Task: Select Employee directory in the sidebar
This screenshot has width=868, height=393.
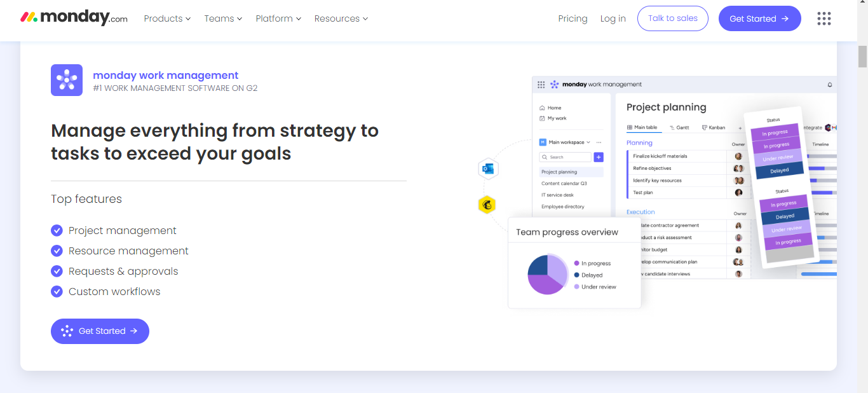Action: click(x=562, y=207)
